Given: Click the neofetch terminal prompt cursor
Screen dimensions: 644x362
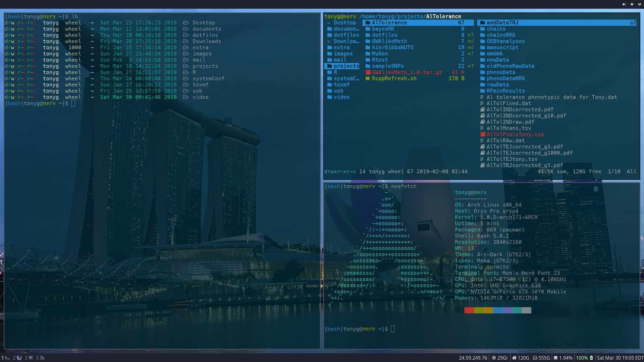Looking at the screenshot, I should click(x=393, y=329).
